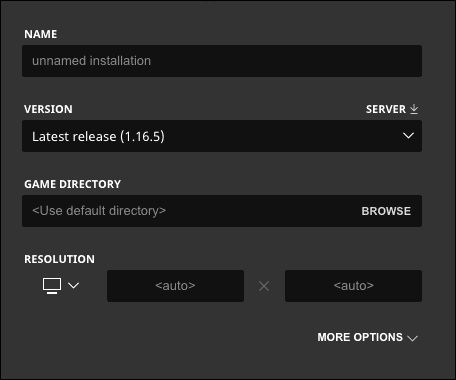Click the (1.16.5) version number text
Screen dimensions: 456x380
point(142,136)
